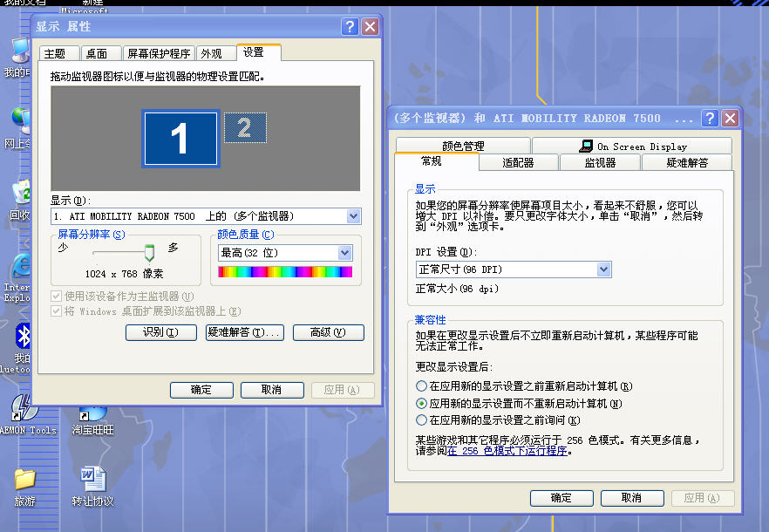This screenshot has height=532, width=769.
Task: Select 应用新的显示设置而不重新启动计算机 option
Action: (421, 404)
